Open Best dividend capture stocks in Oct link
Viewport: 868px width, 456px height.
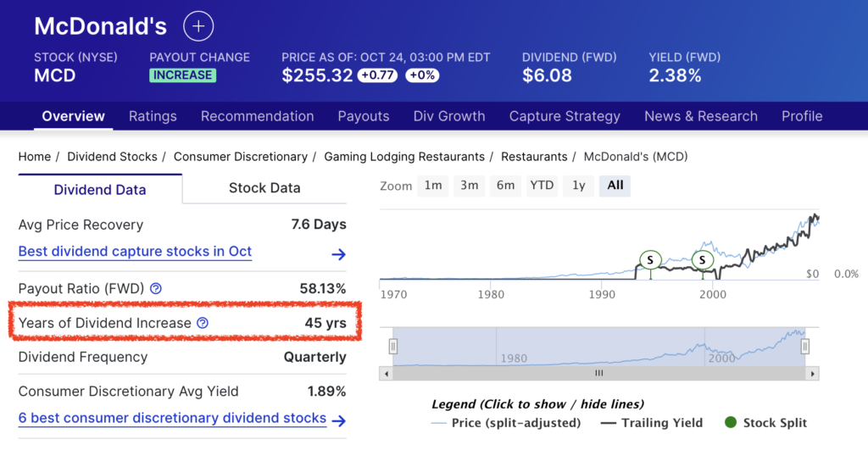pos(135,251)
